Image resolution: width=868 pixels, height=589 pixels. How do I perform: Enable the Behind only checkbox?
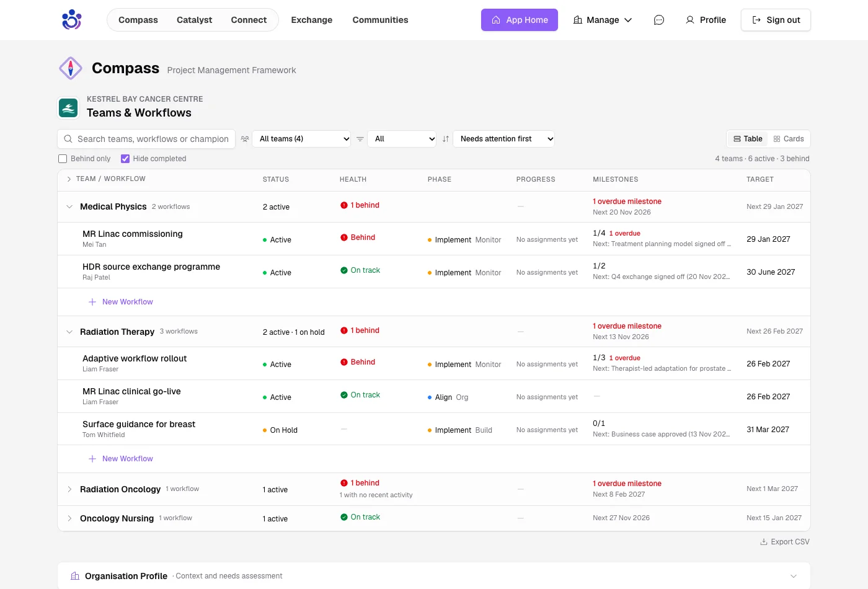click(63, 159)
